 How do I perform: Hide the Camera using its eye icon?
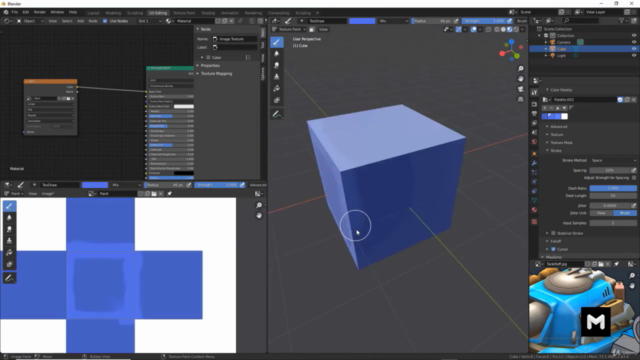(634, 42)
